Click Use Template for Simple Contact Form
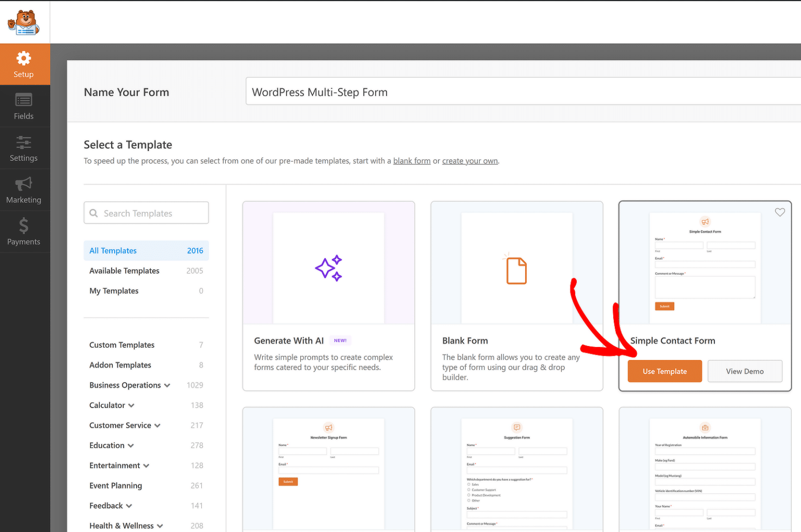The width and height of the screenshot is (801, 532). pos(664,371)
